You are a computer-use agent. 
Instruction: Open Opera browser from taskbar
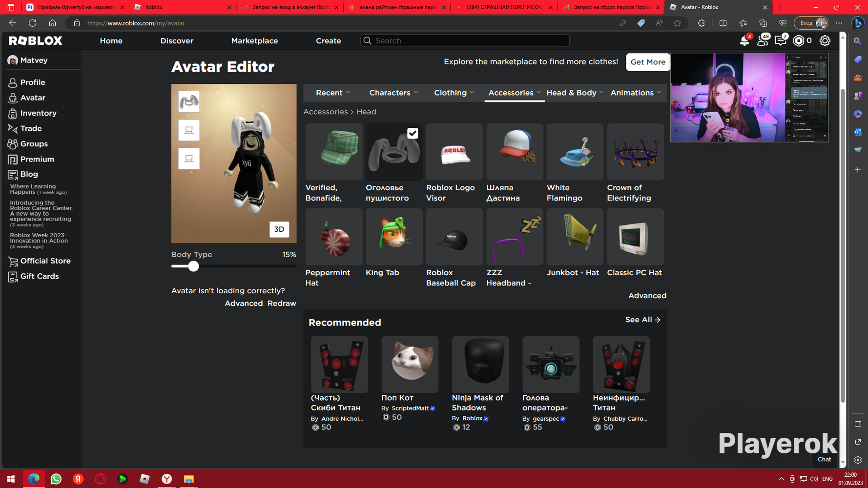click(x=101, y=479)
